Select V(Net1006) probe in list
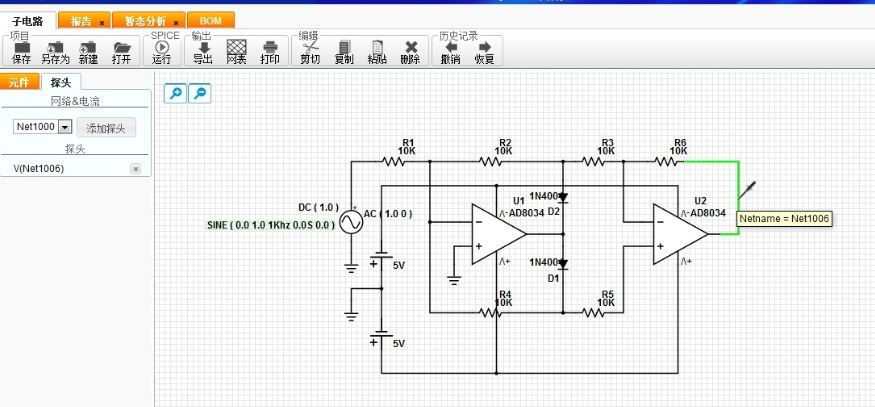 [39, 169]
